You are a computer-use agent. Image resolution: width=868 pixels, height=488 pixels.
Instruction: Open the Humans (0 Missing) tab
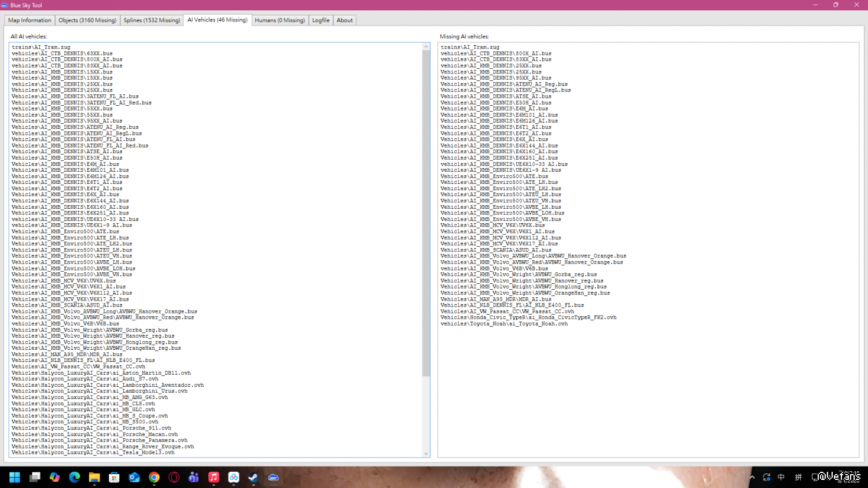(x=280, y=20)
